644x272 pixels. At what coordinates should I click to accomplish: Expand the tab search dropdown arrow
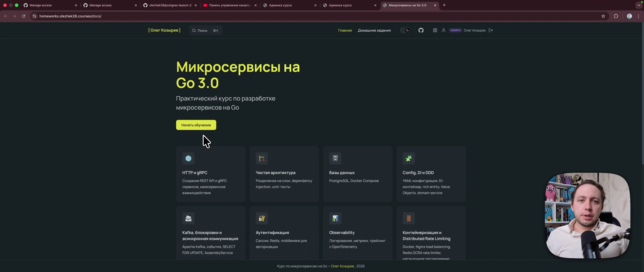639,5
